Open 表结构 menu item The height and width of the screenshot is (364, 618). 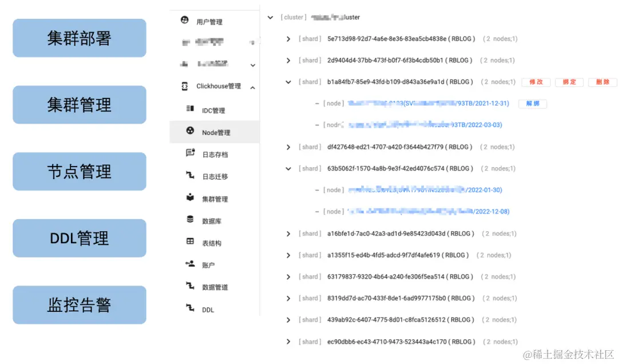click(212, 243)
